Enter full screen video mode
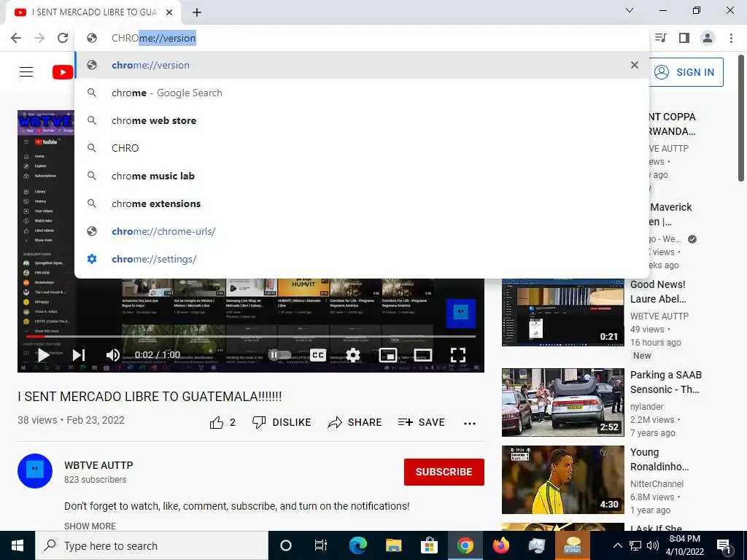This screenshot has width=747, height=560. tap(458, 355)
